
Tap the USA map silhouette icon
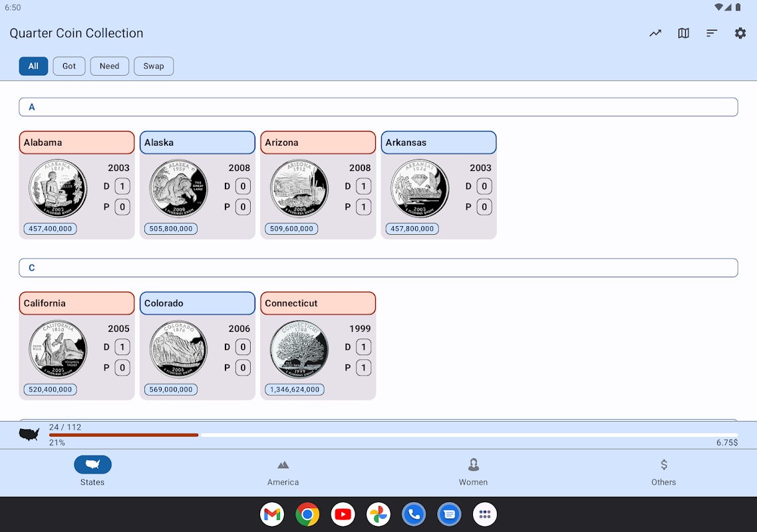pyautogui.click(x=29, y=434)
